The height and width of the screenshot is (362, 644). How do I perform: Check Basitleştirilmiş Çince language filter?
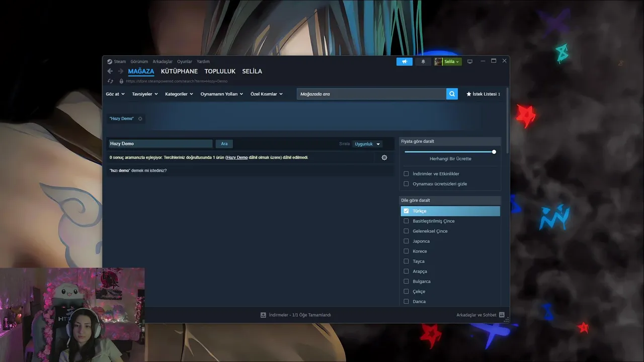point(406,221)
